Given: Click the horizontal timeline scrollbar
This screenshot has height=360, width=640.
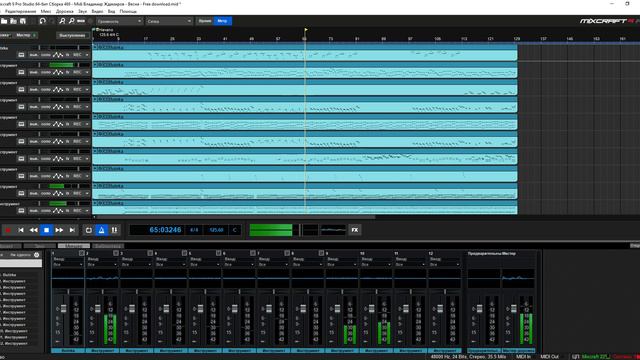Looking at the screenshot, I should 236,217.
